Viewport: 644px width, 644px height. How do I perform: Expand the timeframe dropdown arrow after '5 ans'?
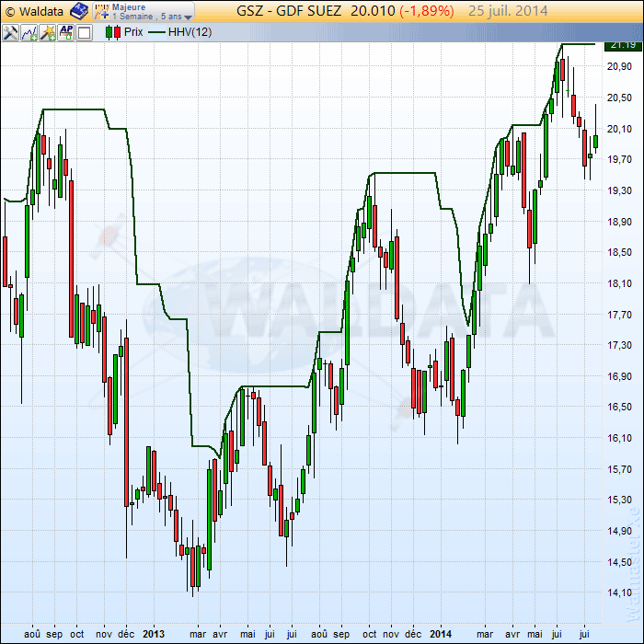[x=189, y=17]
